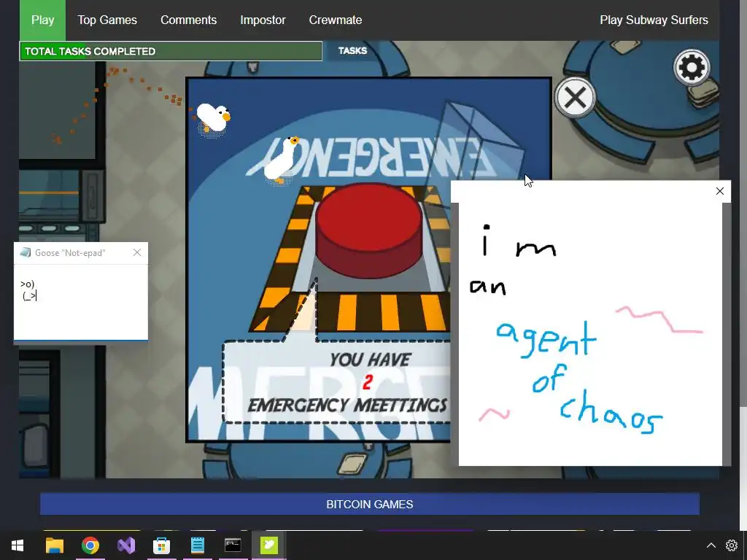Click the 'YOU HAVE' text in the speech bubble
Viewport: 747px width, 560px height.
point(370,360)
